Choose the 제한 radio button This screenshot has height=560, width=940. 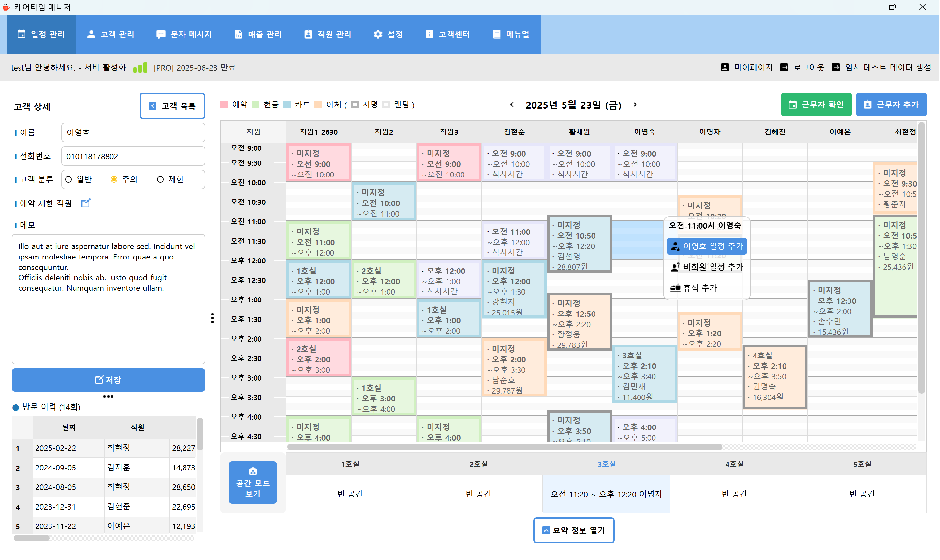(x=160, y=179)
